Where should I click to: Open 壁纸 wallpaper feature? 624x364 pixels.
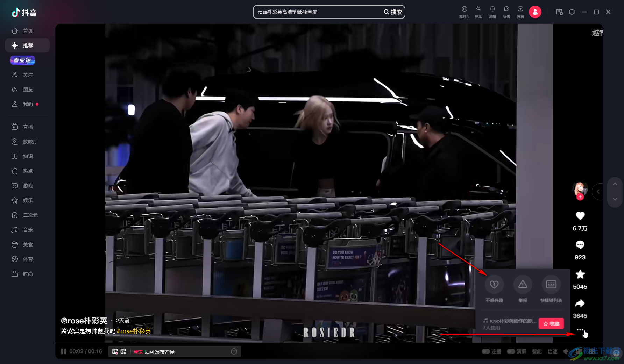point(478,12)
